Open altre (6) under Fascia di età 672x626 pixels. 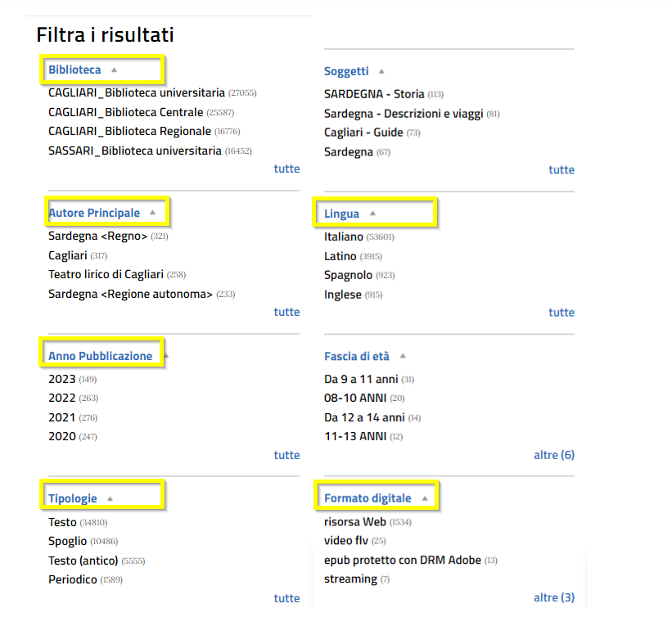pos(554,455)
